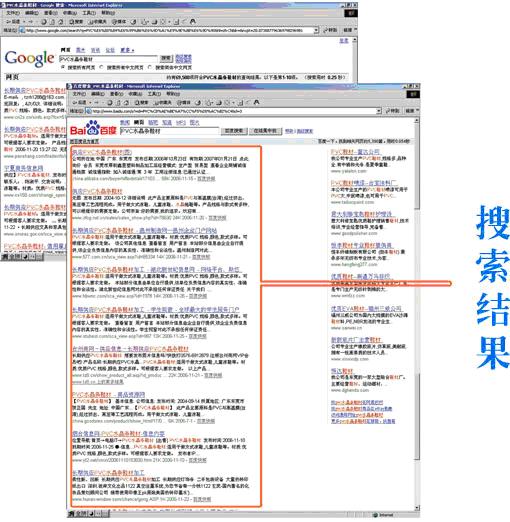This screenshot has height=522, width=510.
Task: Click the Google logo
Action: pyautogui.click(x=29, y=59)
